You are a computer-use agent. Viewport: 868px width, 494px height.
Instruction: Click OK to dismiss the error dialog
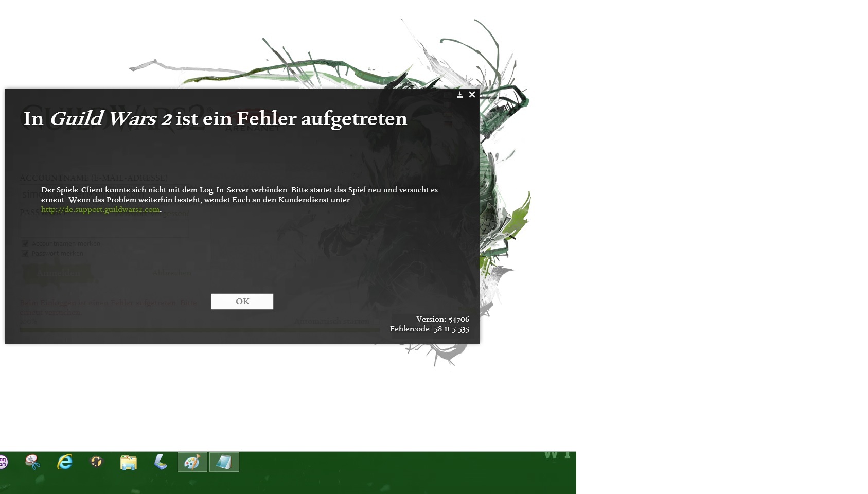[x=242, y=302]
